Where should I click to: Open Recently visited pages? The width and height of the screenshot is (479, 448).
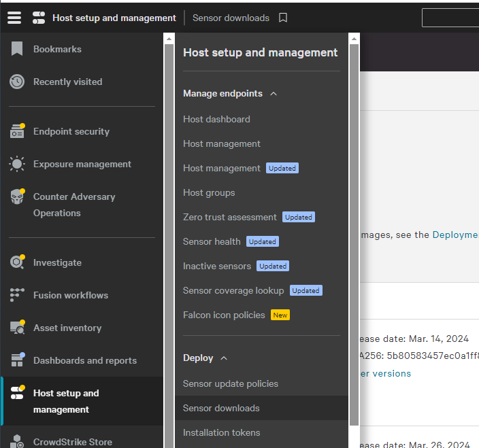tap(67, 82)
